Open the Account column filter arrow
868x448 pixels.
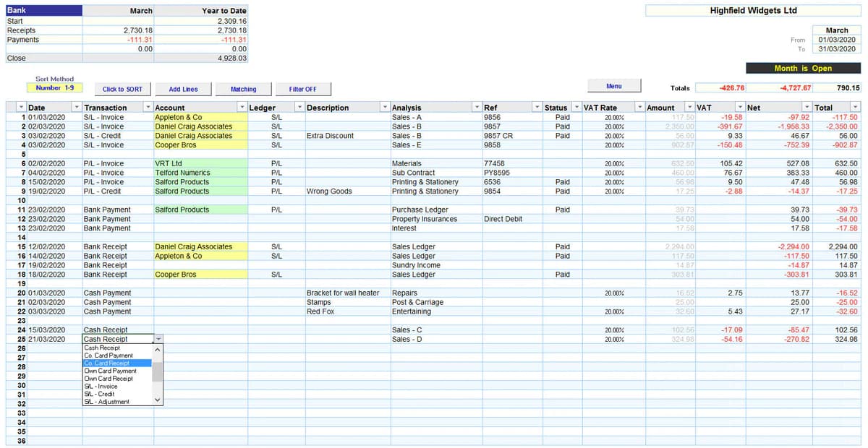coord(242,108)
